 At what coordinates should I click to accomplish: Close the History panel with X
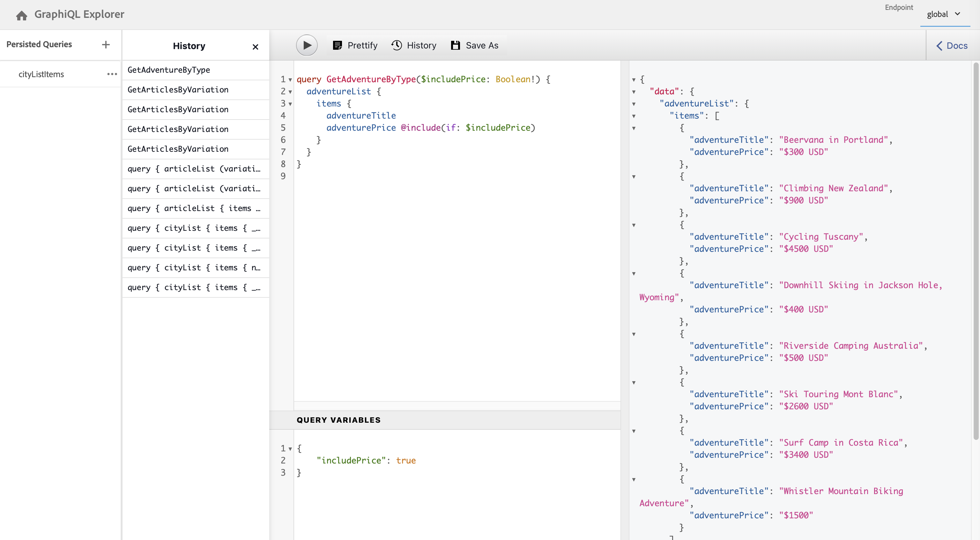click(x=255, y=47)
